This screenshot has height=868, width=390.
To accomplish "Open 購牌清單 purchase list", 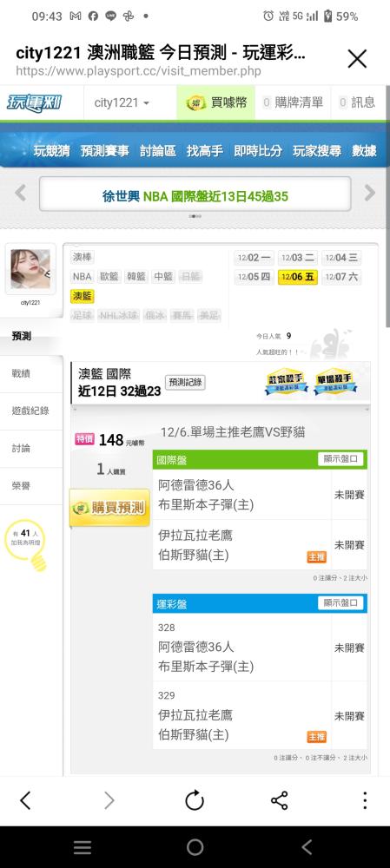I will click(x=293, y=102).
